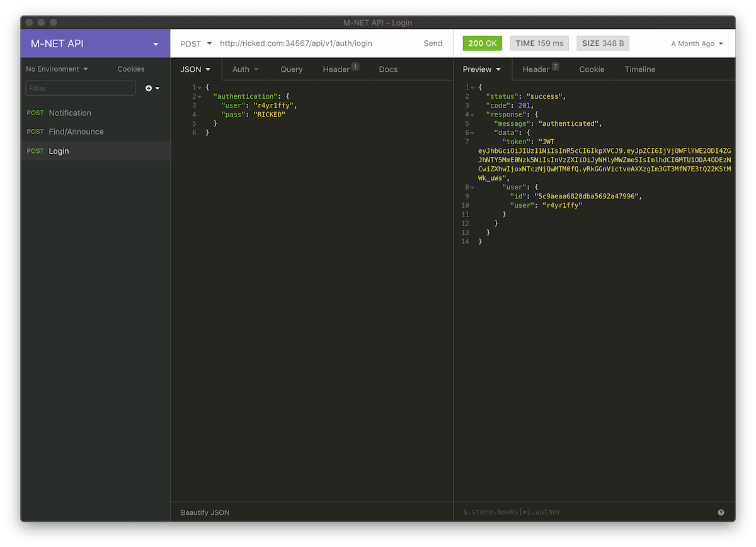Click the "authenticated" message value
The width and height of the screenshot is (756, 547).
pyautogui.click(x=569, y=123)
